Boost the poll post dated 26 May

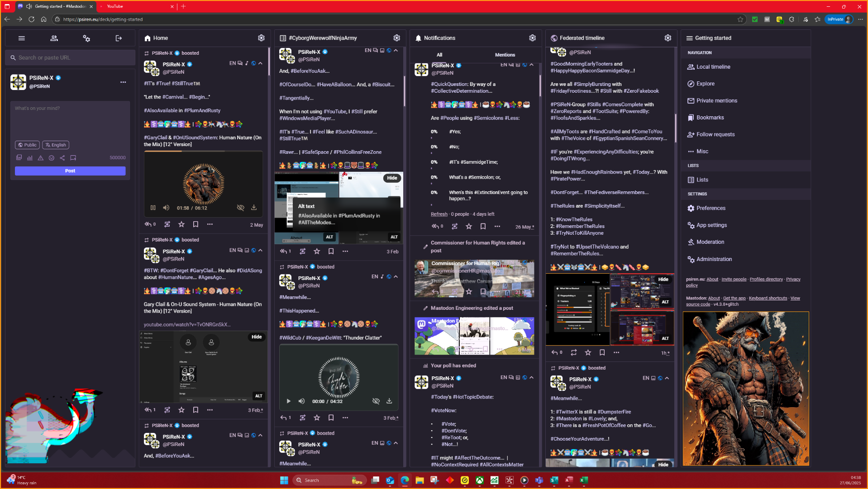(454, 226)
